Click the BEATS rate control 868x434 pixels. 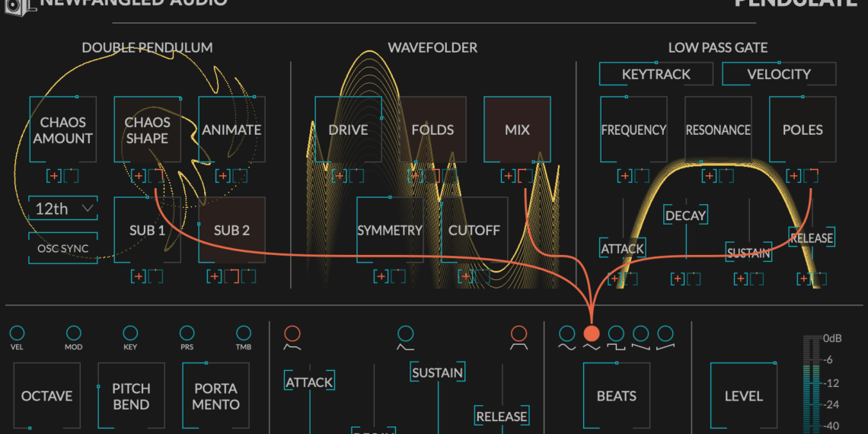click(616, 396)
